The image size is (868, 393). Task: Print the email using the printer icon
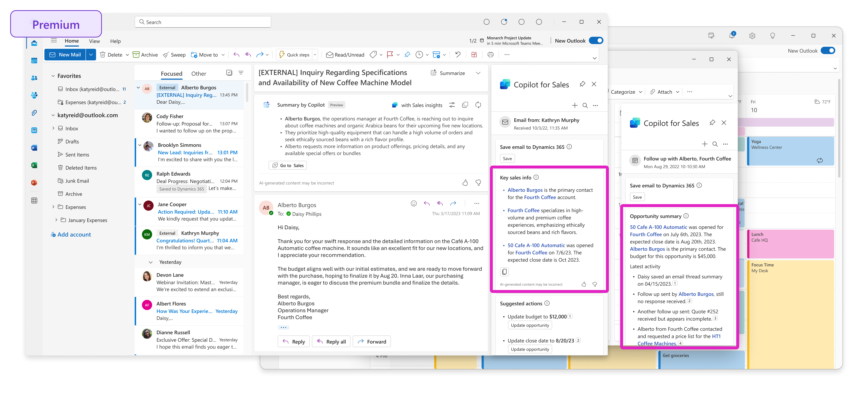[491, 54]
